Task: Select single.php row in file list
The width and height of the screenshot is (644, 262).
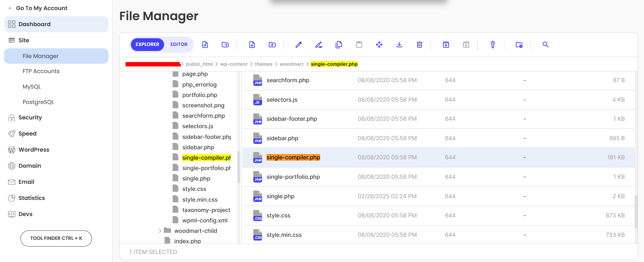Action: tap(438, 196)
